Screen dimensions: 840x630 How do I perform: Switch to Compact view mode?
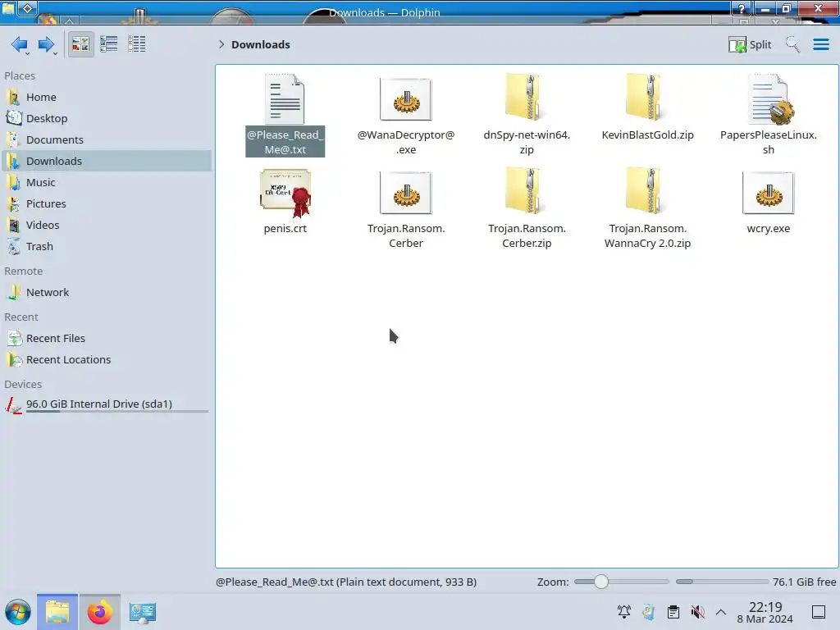point(109,44)
